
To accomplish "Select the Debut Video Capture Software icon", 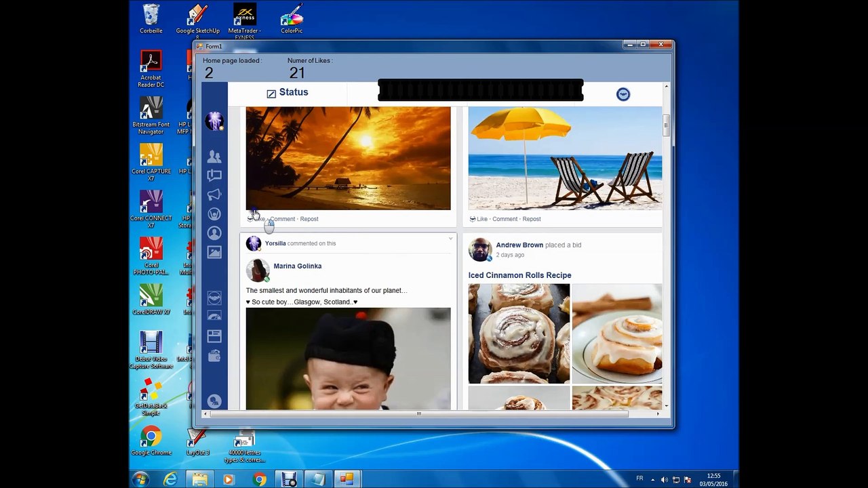I will point(151,350).
